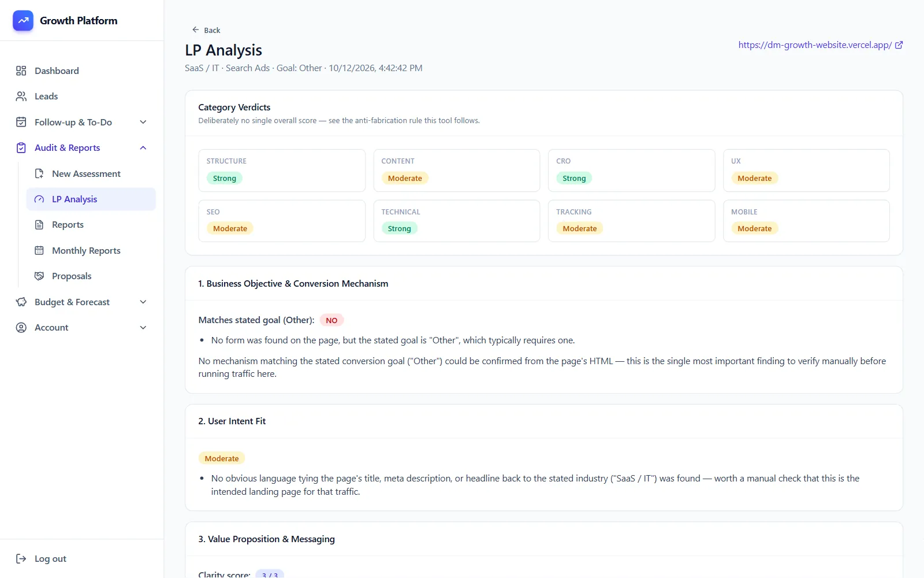Expand the Budget & Forecast chevron

coord(143,302)
